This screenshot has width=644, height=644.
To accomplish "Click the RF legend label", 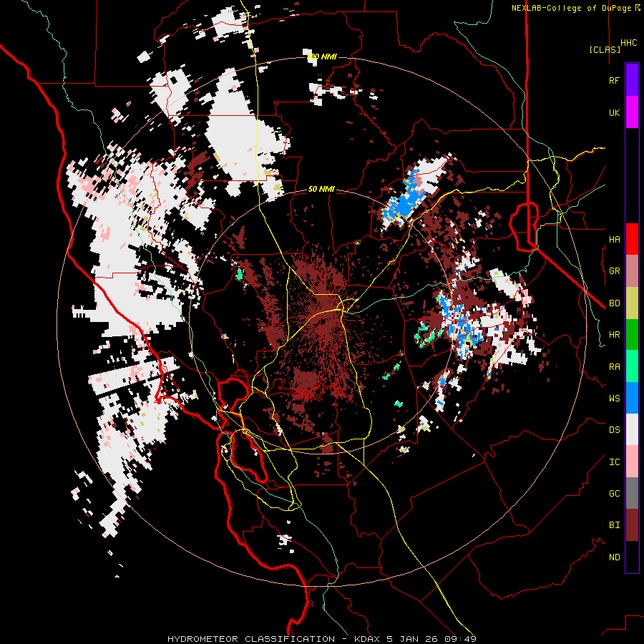I will point(614,80).
